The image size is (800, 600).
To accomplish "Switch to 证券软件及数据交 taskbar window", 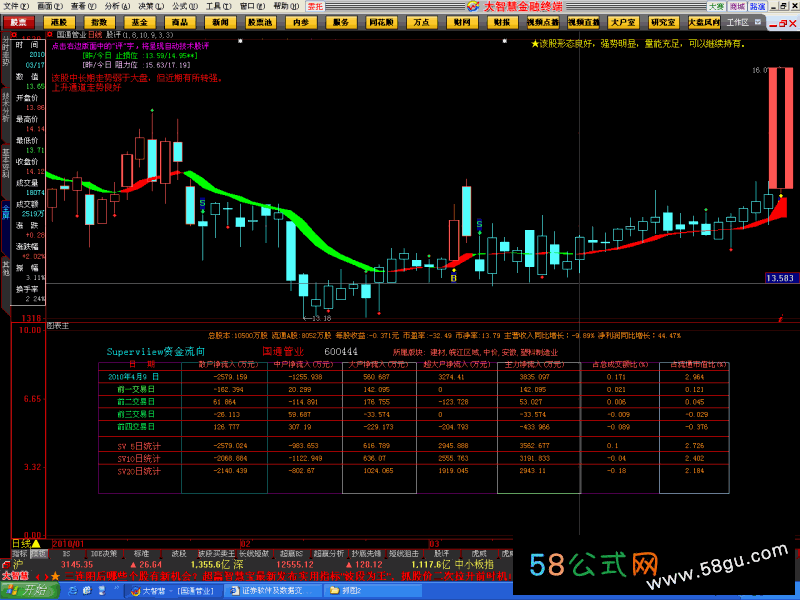I will click(x=272, y=591).
